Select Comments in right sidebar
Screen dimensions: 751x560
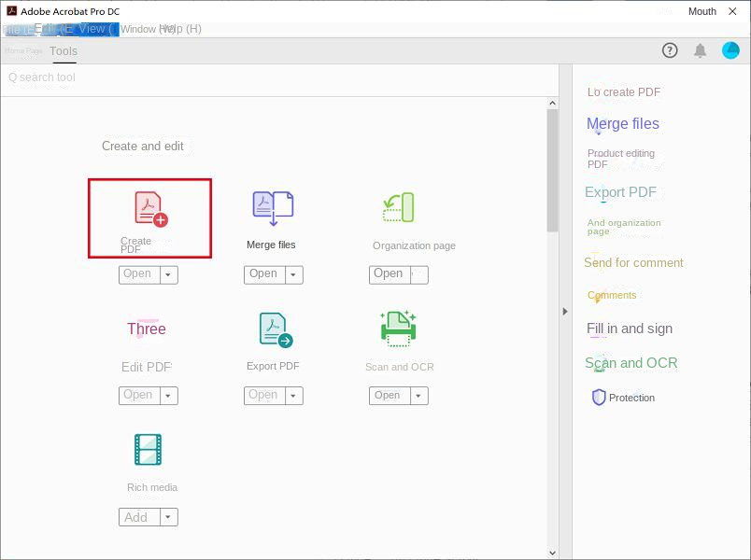(612, 295)
